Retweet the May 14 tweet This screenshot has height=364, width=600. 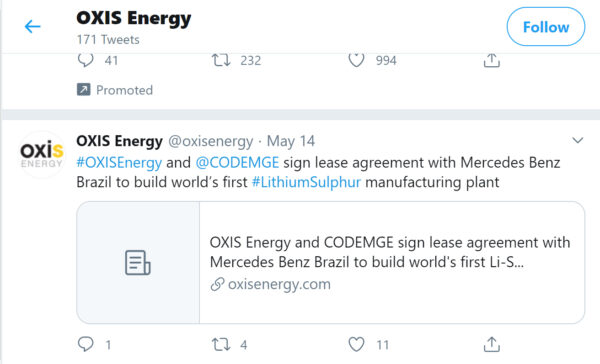221,344
